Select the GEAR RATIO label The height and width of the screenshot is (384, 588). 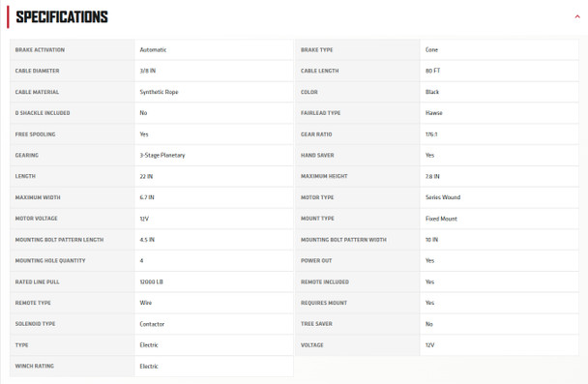316,134
